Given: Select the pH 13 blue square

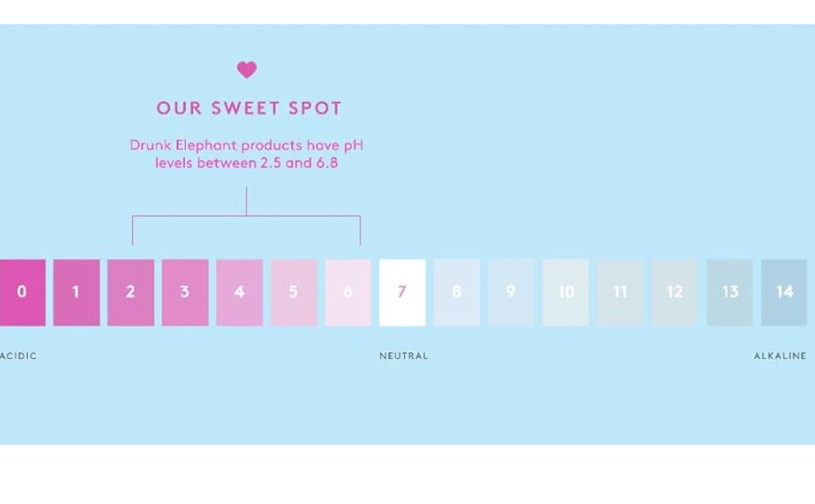Looking at the screenshot, I should click(x=729, y=292).
